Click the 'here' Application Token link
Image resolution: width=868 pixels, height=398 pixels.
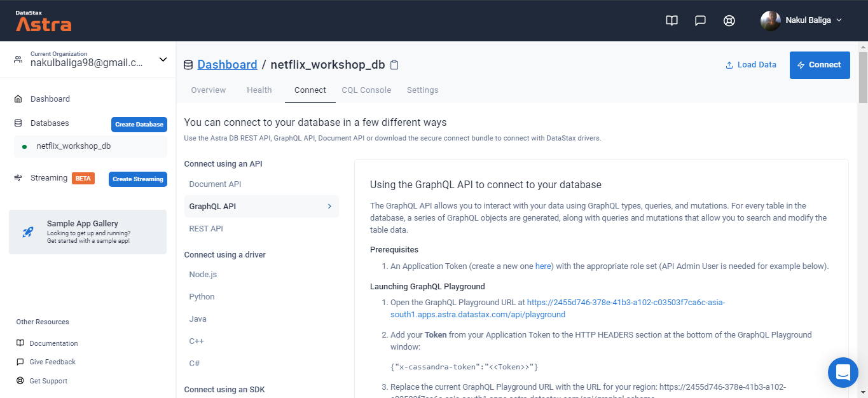click(543, 266)
